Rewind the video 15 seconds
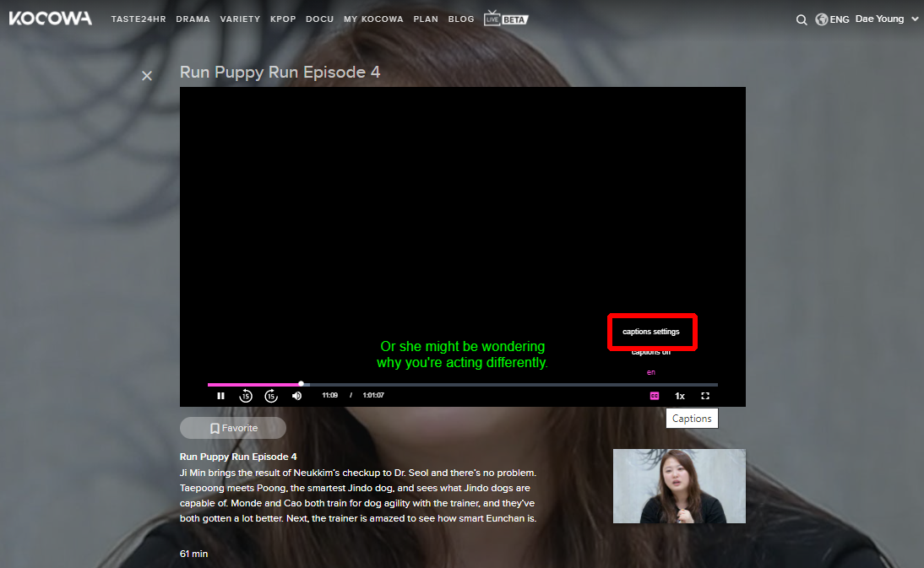The height and width of the screenshot is (568, 924). (x=246, y=396)
